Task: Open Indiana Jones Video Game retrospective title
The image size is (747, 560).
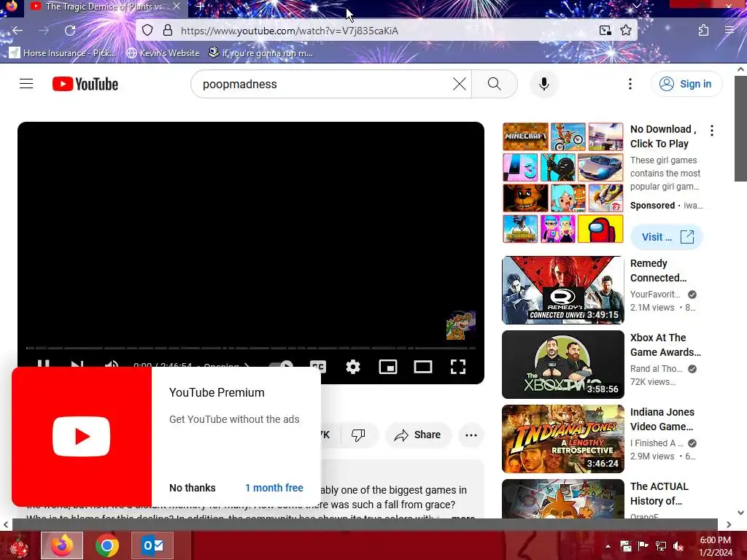Action: [662, 419]
